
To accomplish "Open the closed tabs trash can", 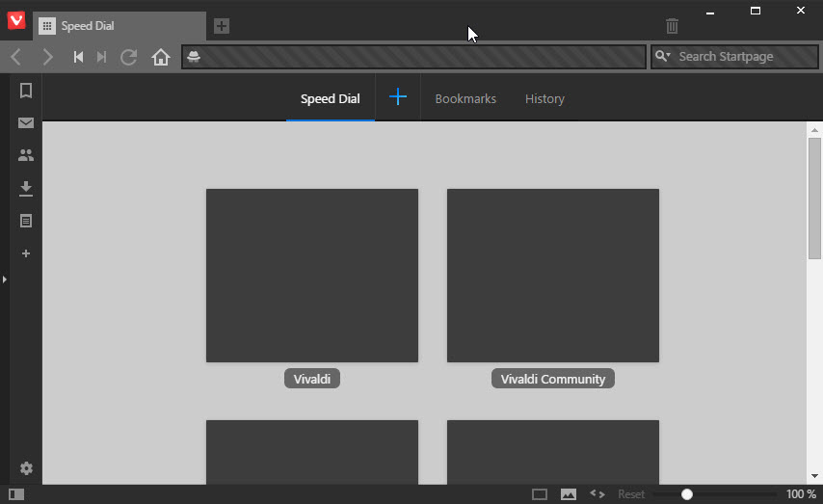I will tap(672, 26).
